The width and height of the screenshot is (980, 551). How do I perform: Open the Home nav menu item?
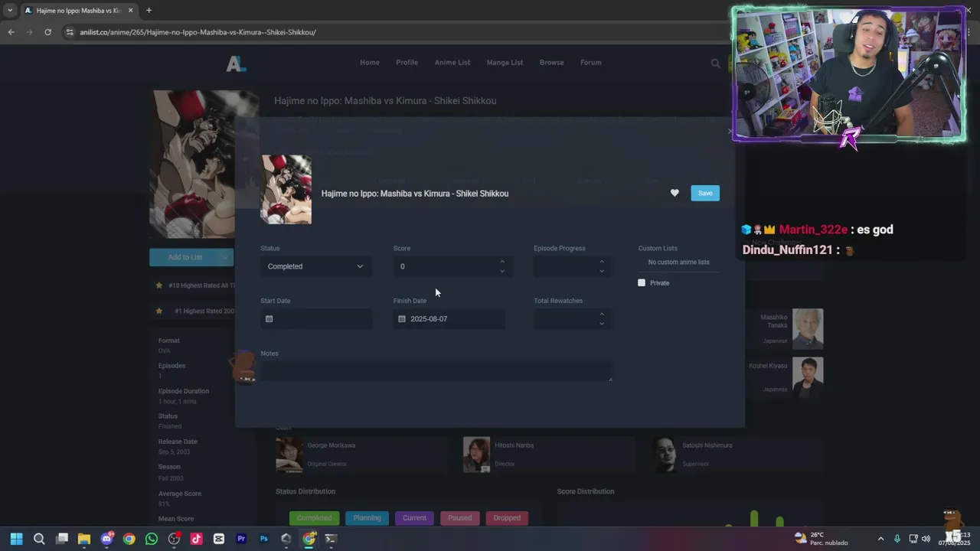point(370,62)
